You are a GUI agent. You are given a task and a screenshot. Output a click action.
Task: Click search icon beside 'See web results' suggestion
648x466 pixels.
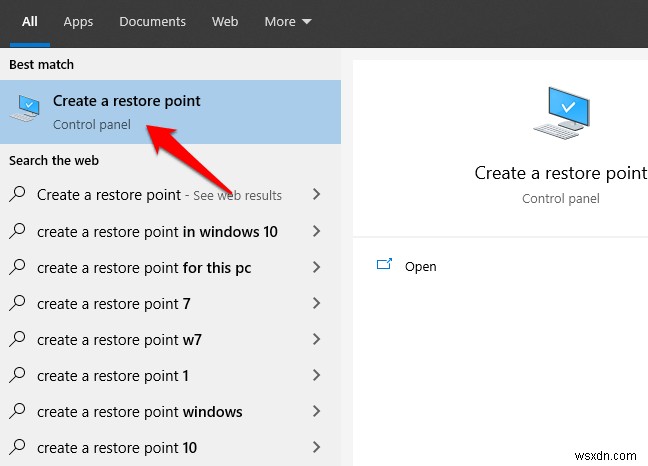pos(17,194)
